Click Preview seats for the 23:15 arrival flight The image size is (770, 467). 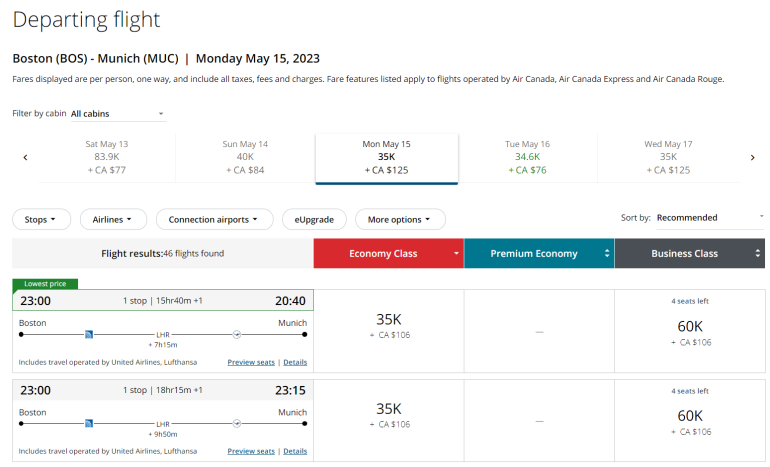point(250,451)
